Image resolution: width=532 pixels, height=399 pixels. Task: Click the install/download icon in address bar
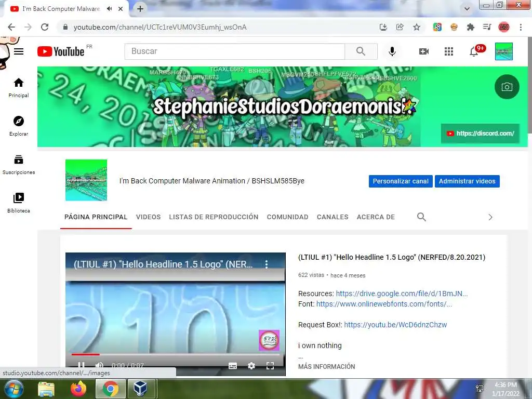coord(383,27)
